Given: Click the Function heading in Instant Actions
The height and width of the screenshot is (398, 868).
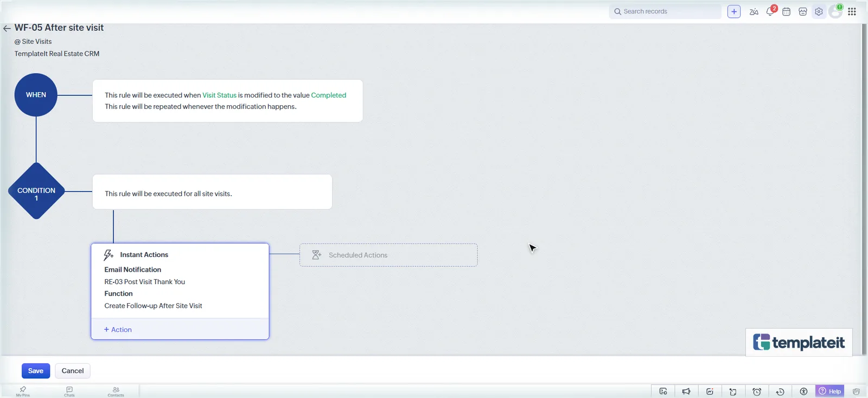Looking at the screenshot, I should click(x=118, y=293).
